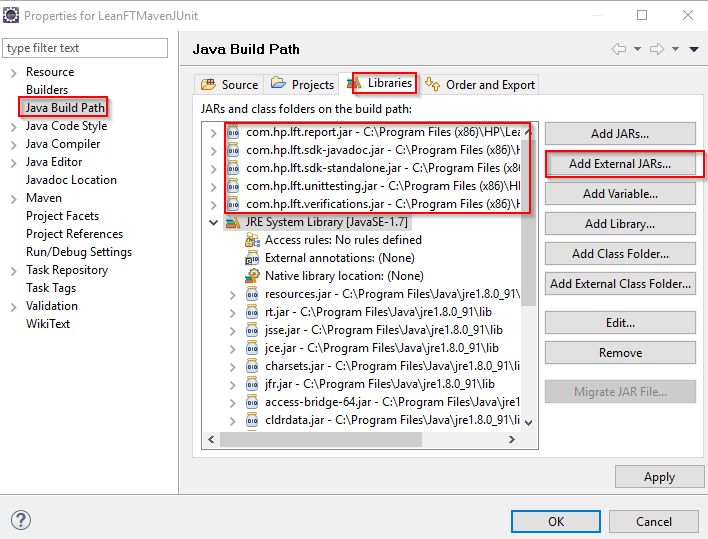Expand the Maven node

14,199
